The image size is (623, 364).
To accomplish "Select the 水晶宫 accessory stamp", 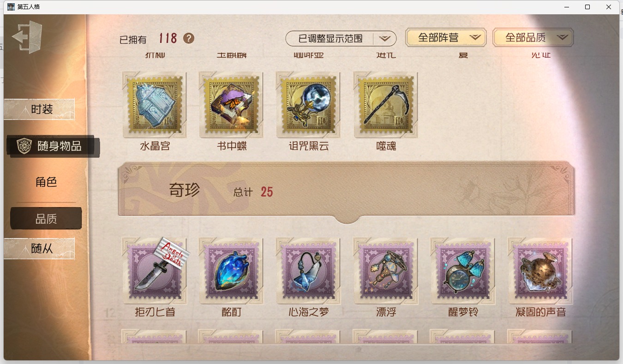I will 155,105.
